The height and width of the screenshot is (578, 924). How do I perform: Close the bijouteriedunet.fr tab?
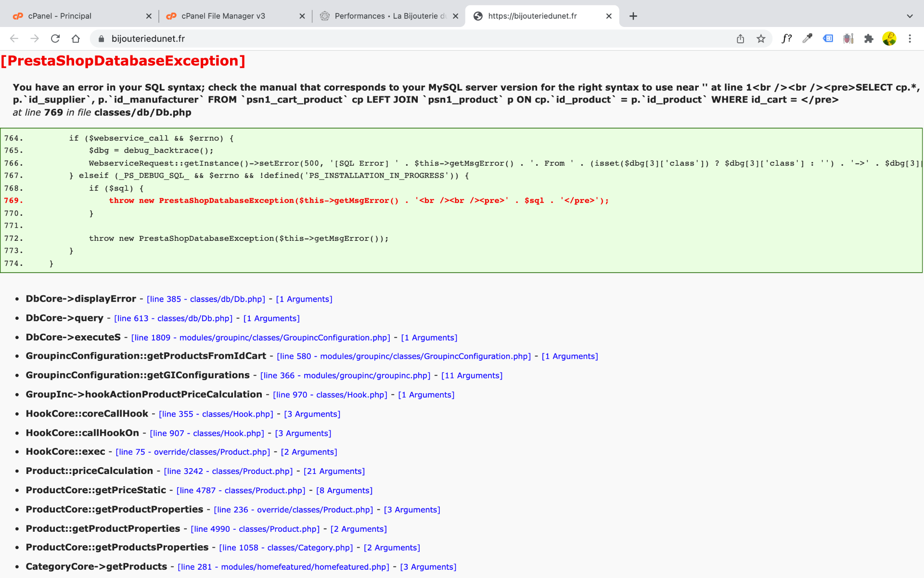click(609, 16)
